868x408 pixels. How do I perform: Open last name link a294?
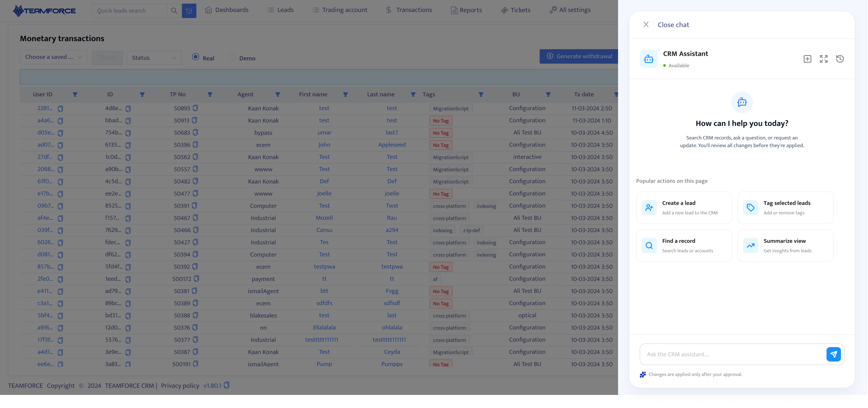(x=392, y=230)
